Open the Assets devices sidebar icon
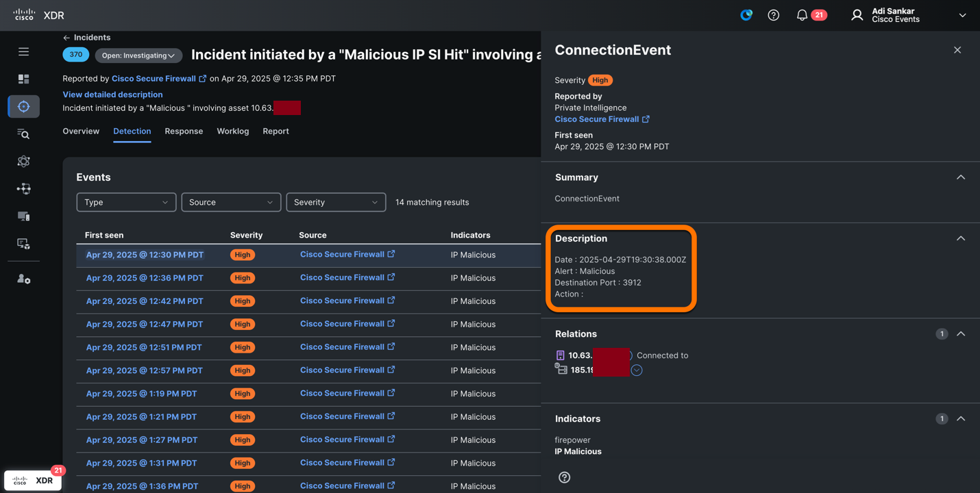The image size is (980, 493). (23, 216)
